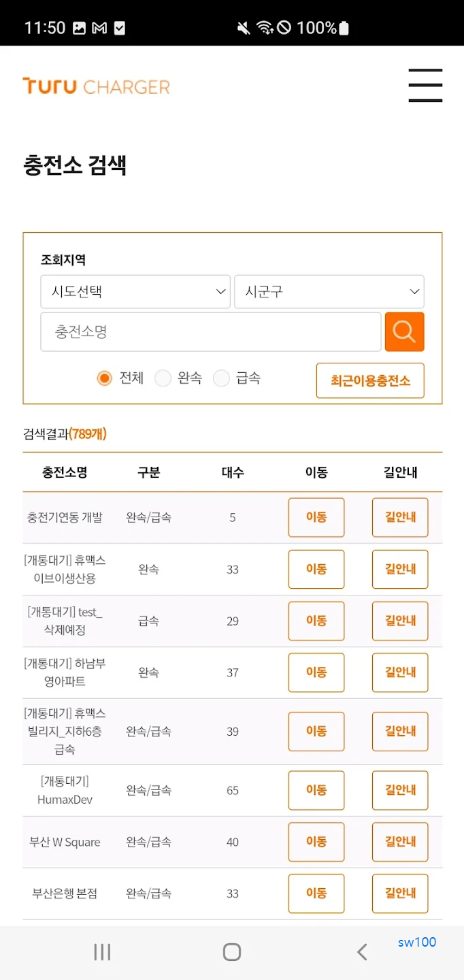464x980 pixels.
Task: Open the hamburger menu
Action: coord(425,86)
